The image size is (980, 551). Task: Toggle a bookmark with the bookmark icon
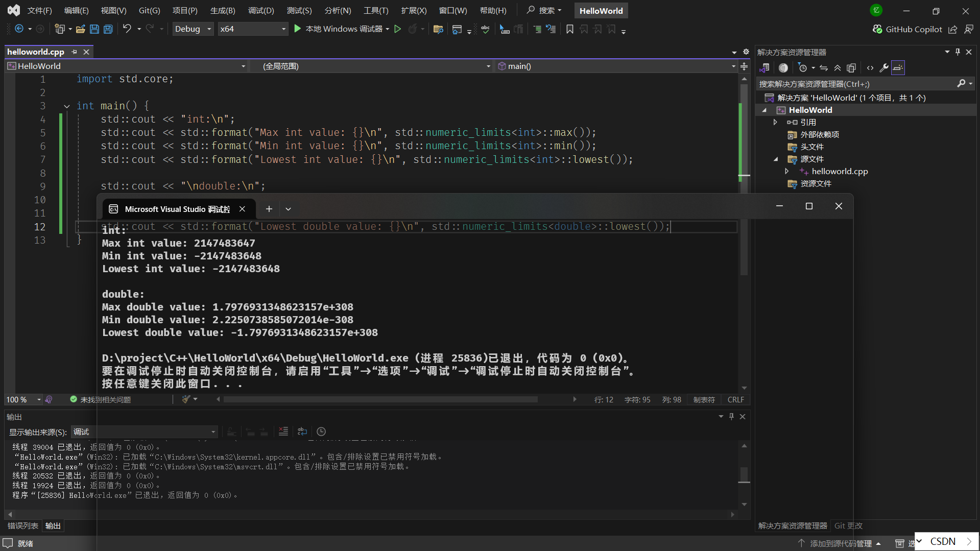(570, 29)
